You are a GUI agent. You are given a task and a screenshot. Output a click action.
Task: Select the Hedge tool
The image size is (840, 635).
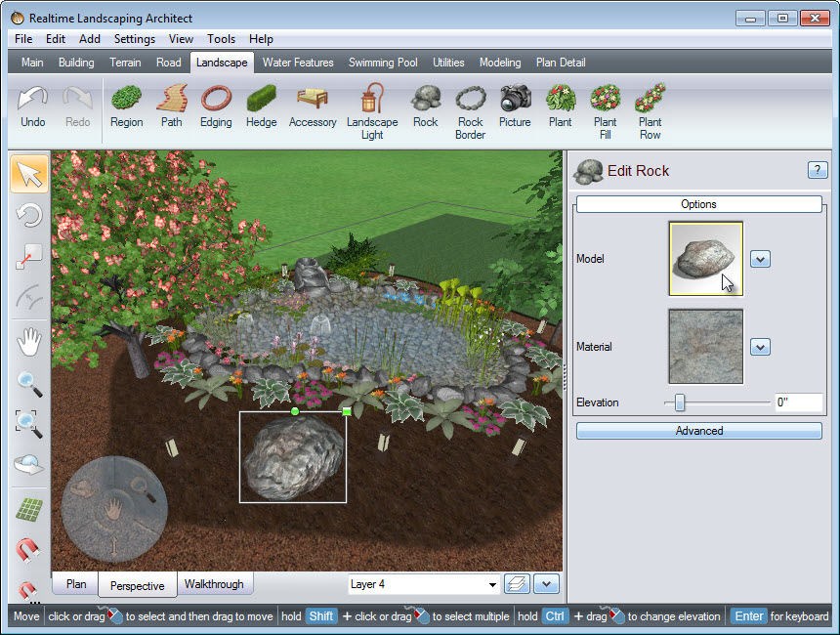[262, 106]
